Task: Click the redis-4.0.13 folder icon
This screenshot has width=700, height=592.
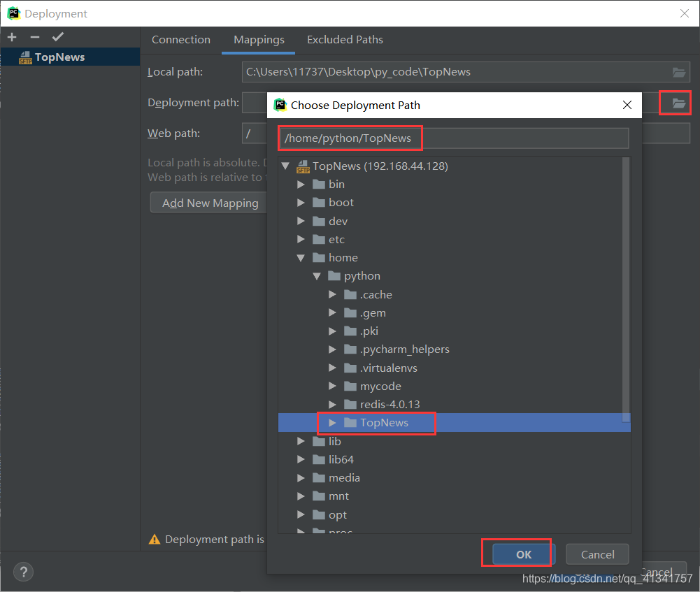Action: click(x=350, y=405)
